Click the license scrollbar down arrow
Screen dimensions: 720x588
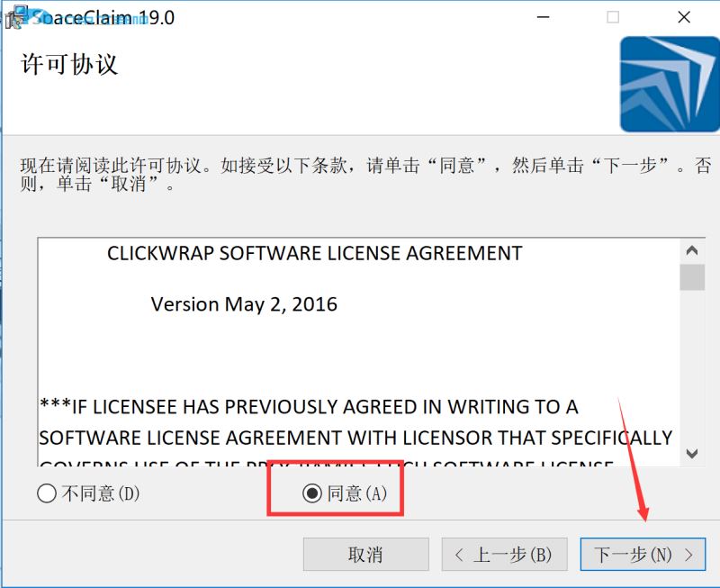pyautogui.click(x=692, y=454)
